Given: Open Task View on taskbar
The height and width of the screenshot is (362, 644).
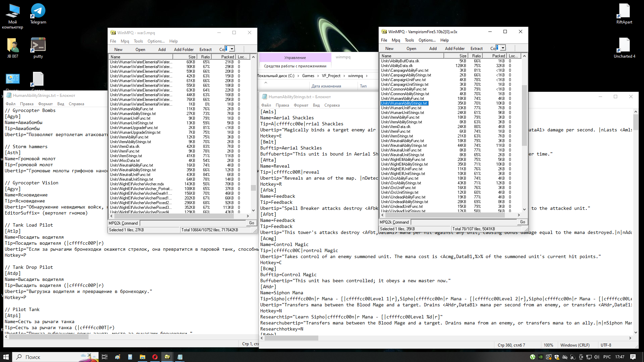Looking at the screenshot, I should click(104, 357).
